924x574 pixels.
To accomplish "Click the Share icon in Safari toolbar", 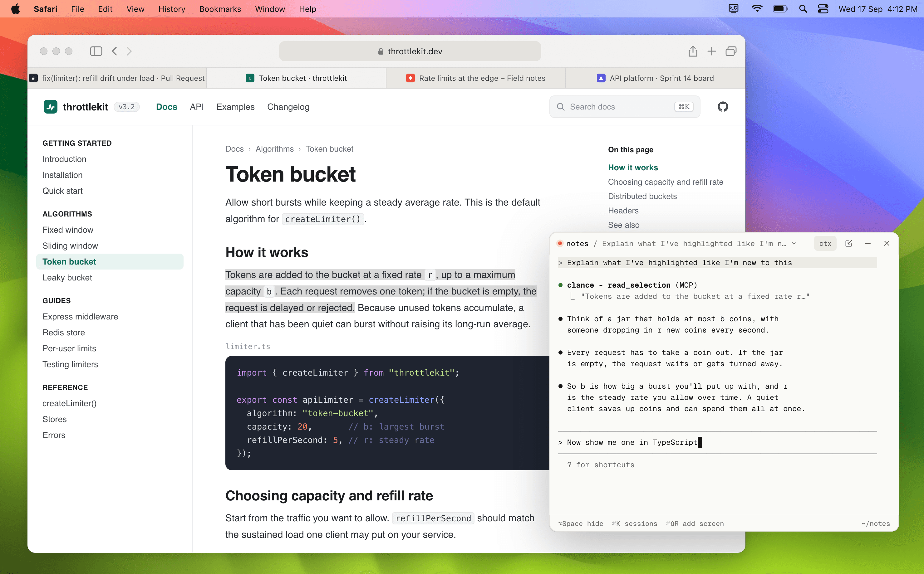I will tap(693, 51).
